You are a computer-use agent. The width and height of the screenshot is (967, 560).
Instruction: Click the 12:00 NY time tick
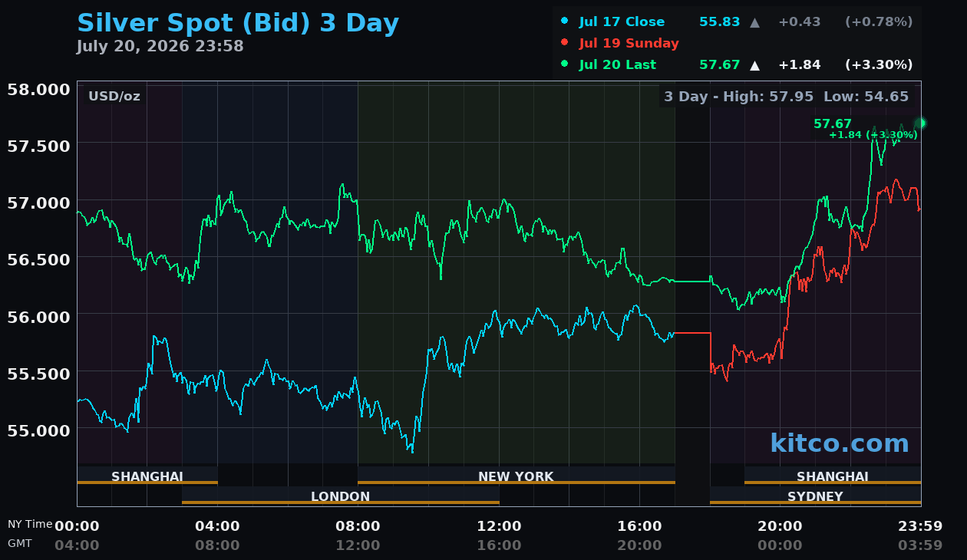pos(499,526)
